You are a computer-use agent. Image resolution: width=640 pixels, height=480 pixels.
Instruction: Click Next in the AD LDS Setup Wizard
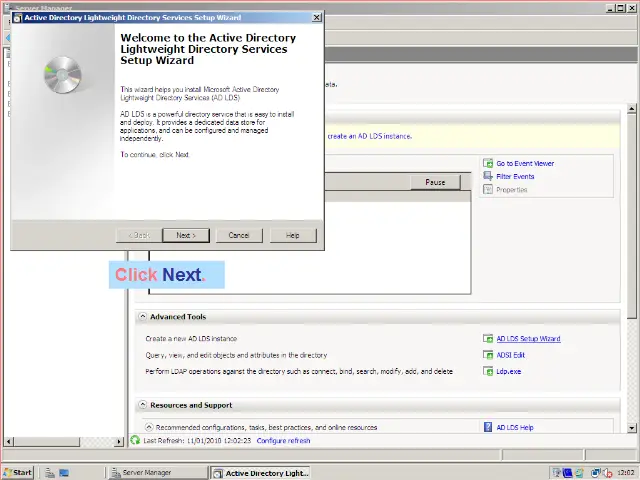pyautogui.click(x=186, y=235)
